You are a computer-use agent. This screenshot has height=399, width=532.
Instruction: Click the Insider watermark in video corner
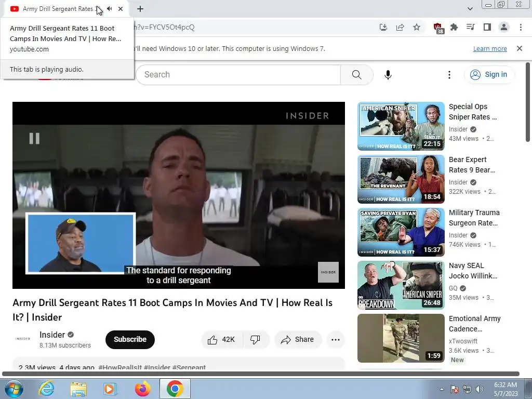tap(328, 272)
